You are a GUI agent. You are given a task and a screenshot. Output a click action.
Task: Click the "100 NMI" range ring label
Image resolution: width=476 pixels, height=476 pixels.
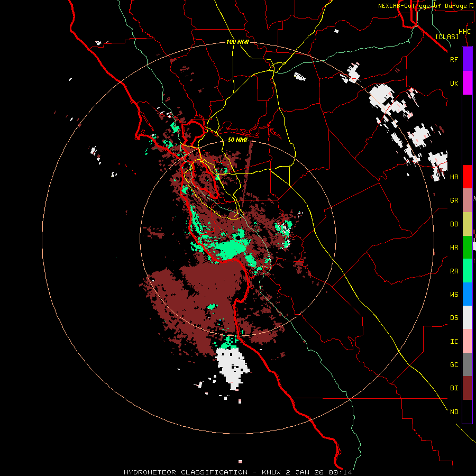[x=237, y=42]
